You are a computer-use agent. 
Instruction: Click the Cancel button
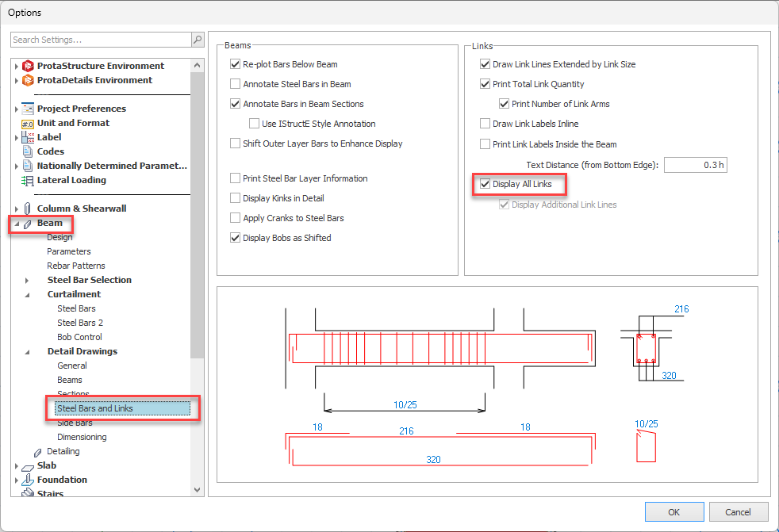[x=739, y=511]
